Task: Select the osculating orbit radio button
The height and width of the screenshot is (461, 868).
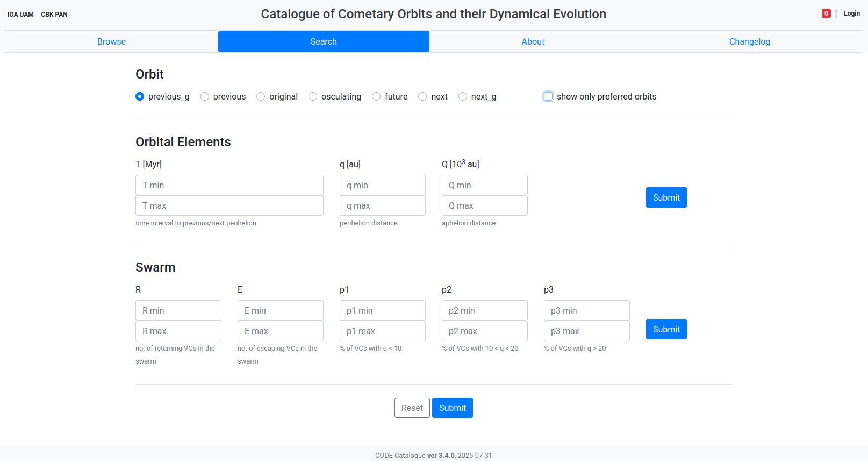Action: pos(313,96)
